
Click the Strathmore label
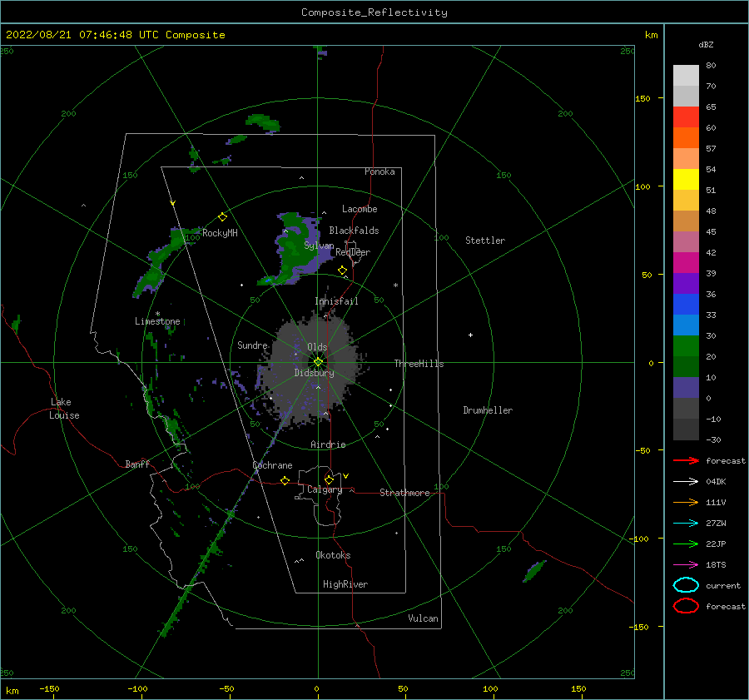point(404,493)
